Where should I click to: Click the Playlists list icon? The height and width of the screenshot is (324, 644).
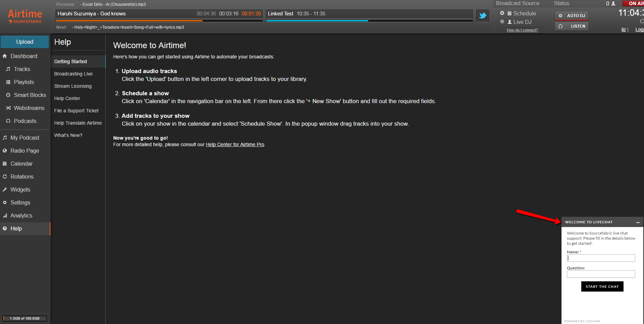coord(8,82)
